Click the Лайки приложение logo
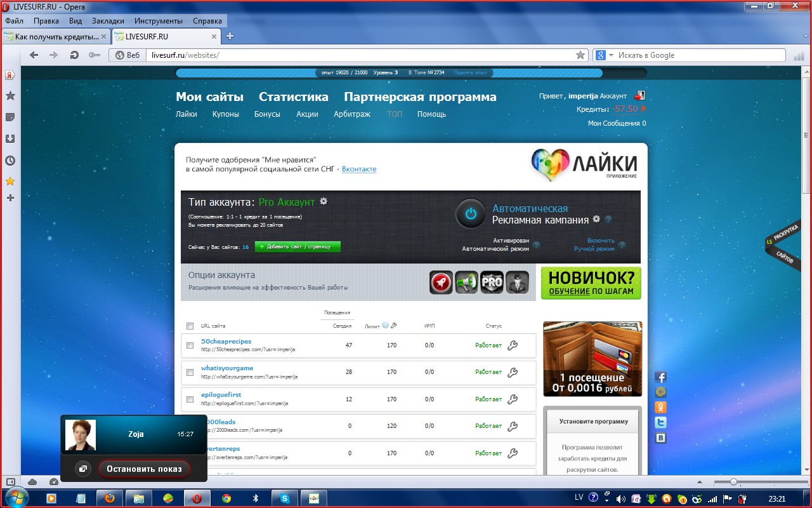 [584, 165]
